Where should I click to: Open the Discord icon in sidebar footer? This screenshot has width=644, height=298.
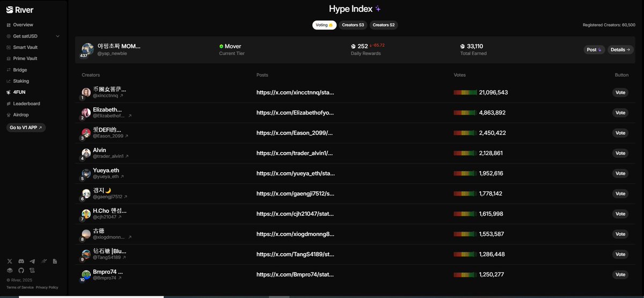[x=21, y=261]
